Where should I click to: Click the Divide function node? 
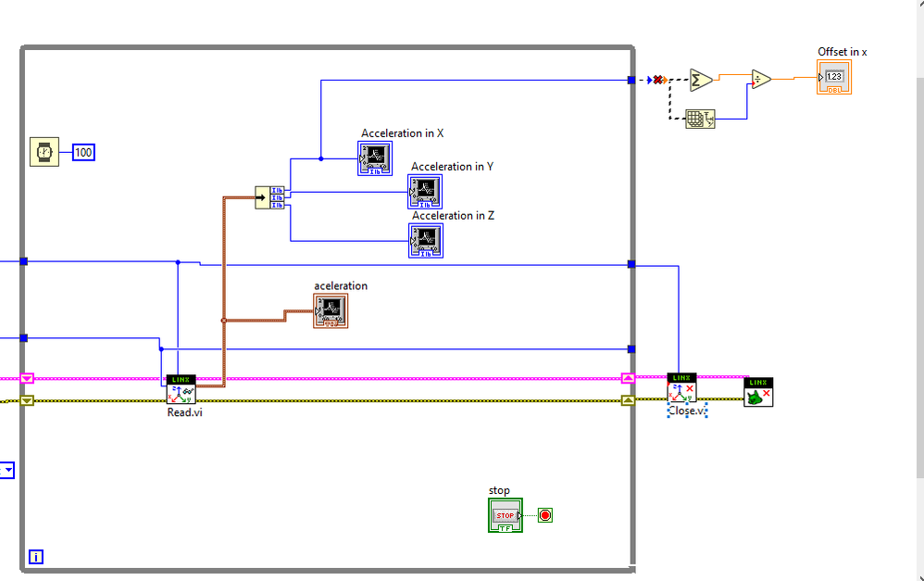click(x=761, y=79)
